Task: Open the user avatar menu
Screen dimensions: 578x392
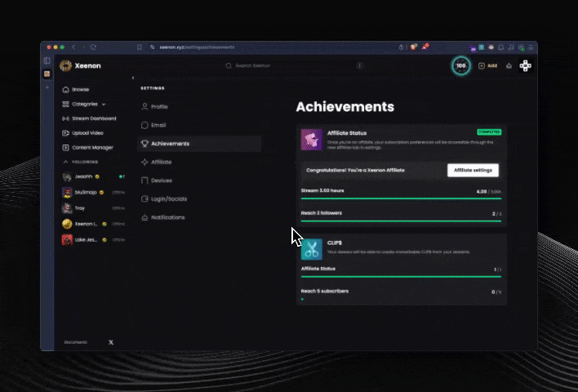Action: [525, 65]
